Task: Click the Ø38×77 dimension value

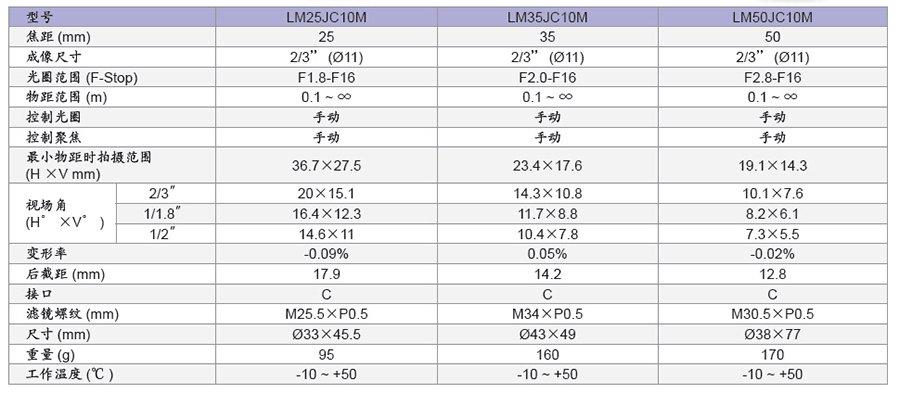Action: [772, 334]
